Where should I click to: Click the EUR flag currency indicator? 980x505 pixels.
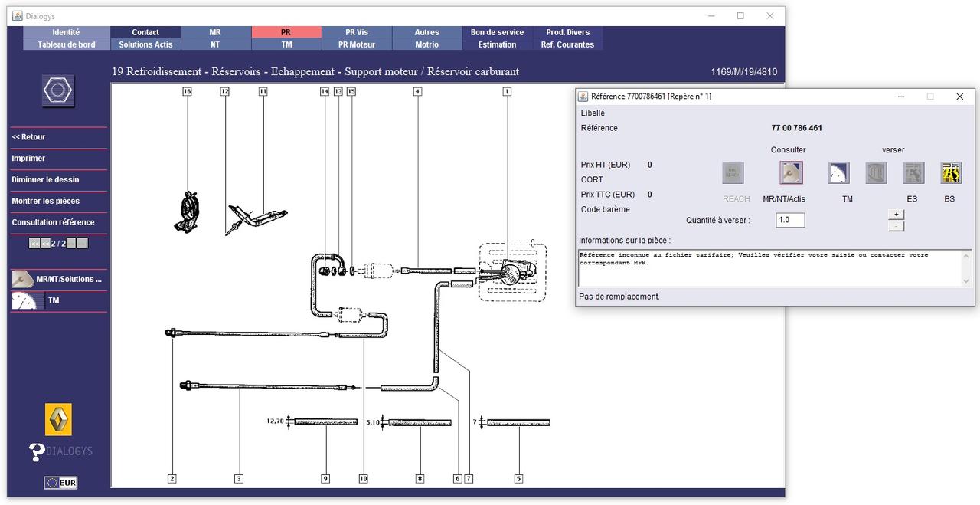click(x=60, y=483)
